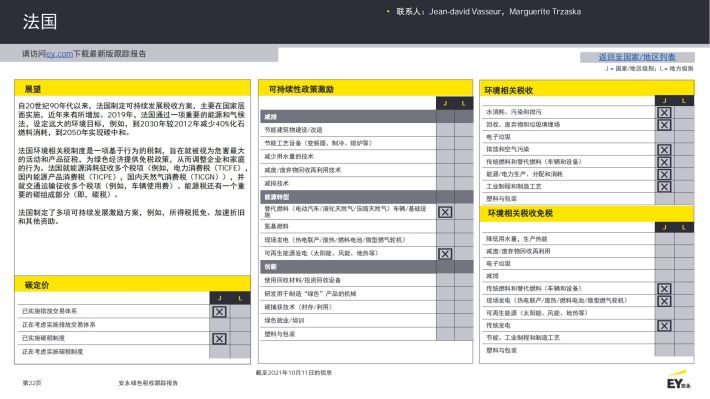The image size is (710, 399).
Task: Click checked J box for 工业制程和制造工艺
Action: pos(664,187)
